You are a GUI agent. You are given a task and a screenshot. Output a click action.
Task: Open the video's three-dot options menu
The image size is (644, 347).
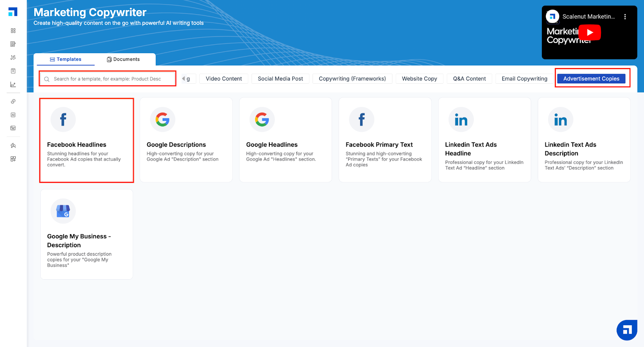(625, 17)
